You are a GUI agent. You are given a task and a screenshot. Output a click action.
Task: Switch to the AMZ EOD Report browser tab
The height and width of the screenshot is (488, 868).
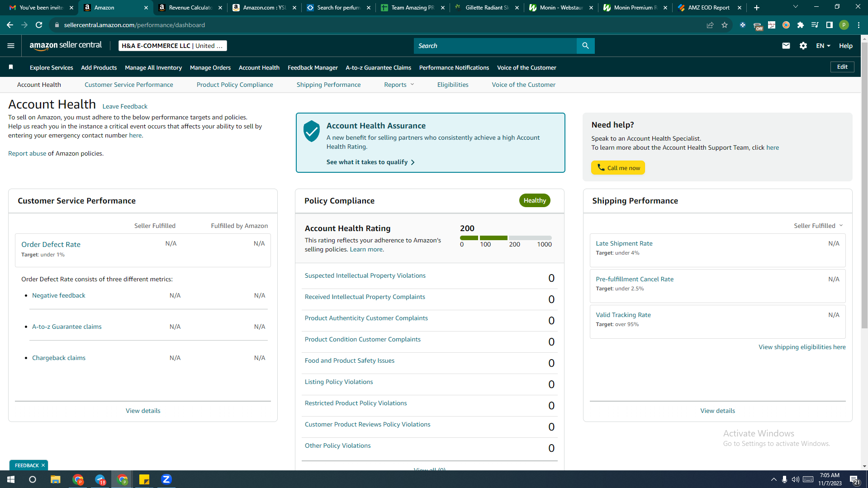(x=708, y=8)
